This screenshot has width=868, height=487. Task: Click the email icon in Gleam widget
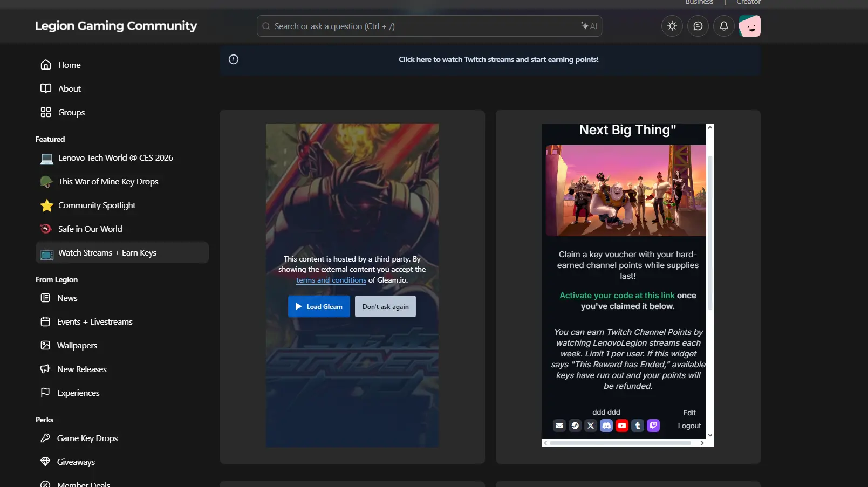coord(559,426)
